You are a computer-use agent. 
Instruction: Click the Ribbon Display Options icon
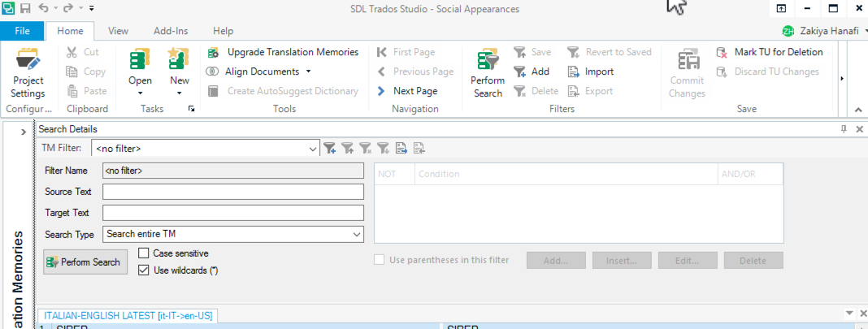point(781,8)
